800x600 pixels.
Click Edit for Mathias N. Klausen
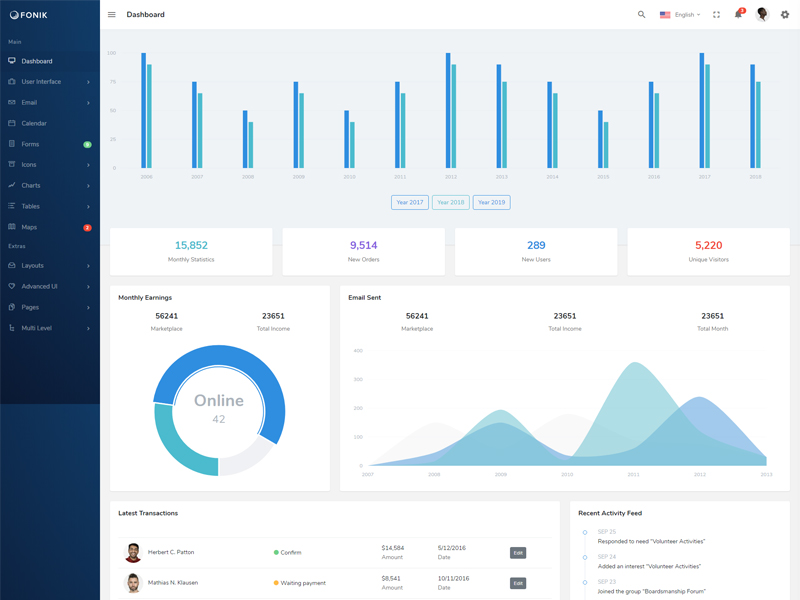coord(518,583)
